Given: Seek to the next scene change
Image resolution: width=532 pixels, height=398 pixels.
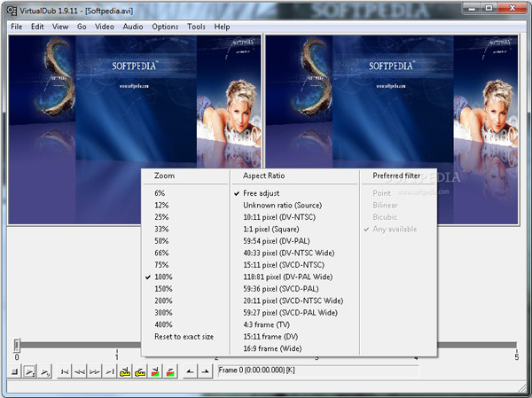Looking at the screenshot, I should [170, 372].
